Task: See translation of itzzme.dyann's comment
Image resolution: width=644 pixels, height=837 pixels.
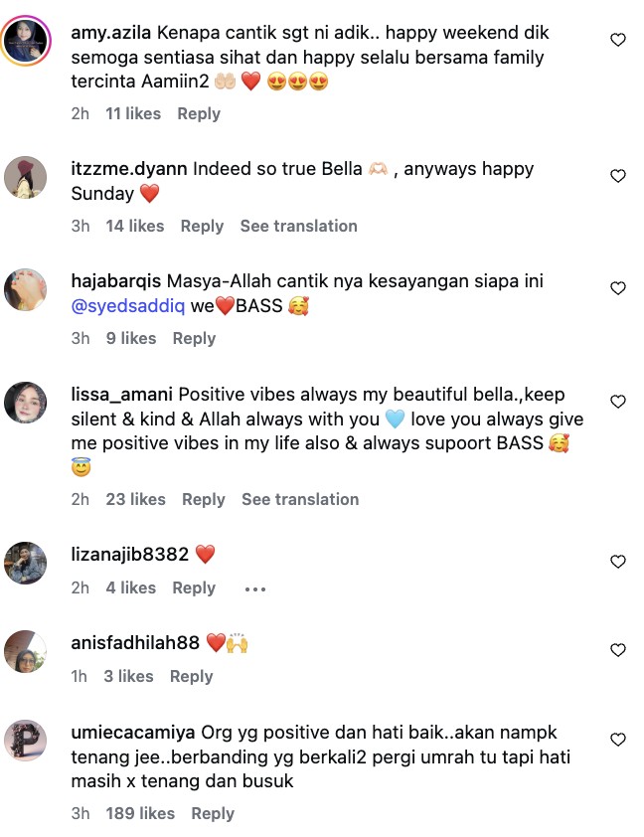Action: [298, 226]
